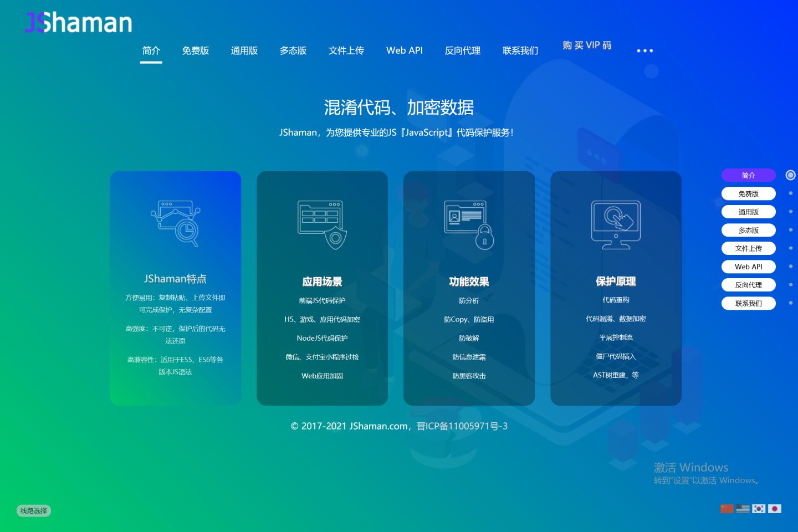Click the 前端JS代码保护 text
This screenshot has height=532, width=798.
[x=323, y=300]
